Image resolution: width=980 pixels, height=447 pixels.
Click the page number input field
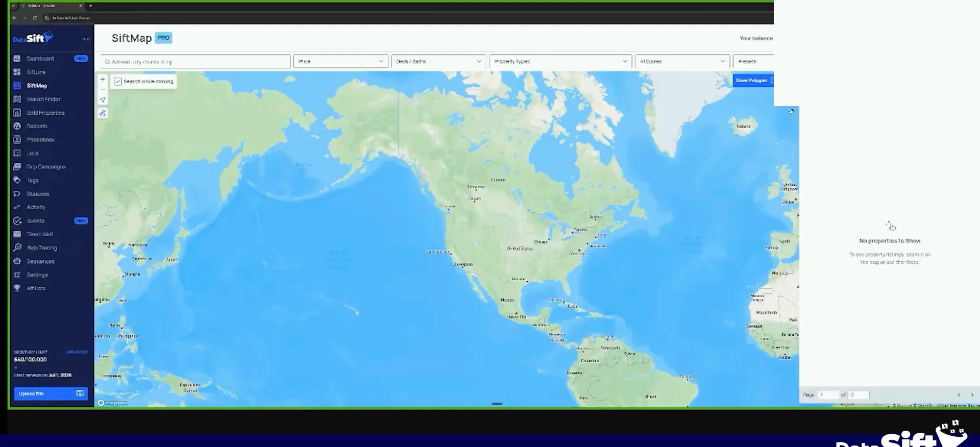coord(828,395)
